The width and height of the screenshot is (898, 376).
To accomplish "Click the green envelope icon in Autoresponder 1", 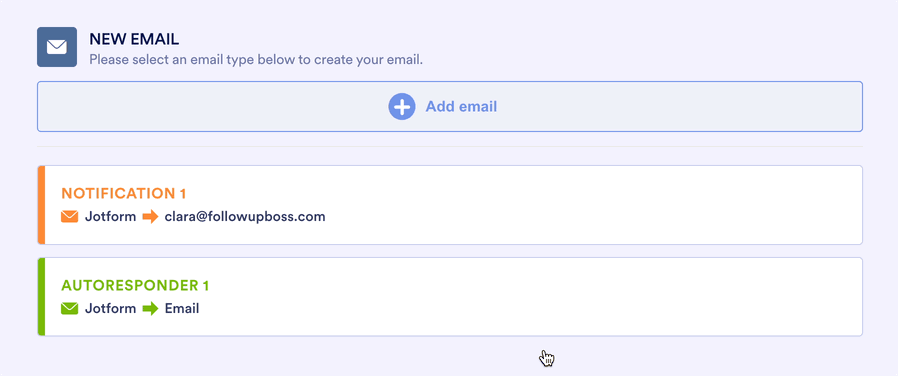I will [69, 308].
